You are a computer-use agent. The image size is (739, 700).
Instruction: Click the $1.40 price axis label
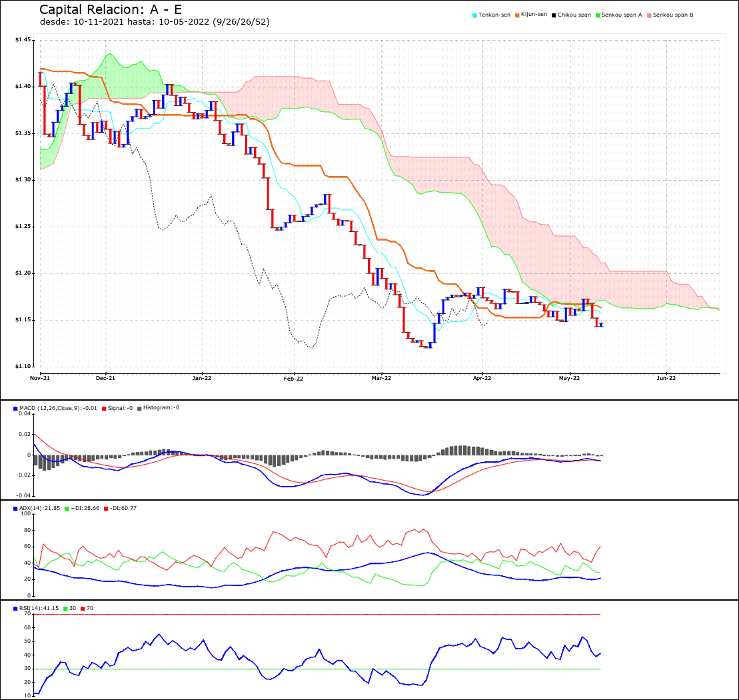[x=23, y=86]
